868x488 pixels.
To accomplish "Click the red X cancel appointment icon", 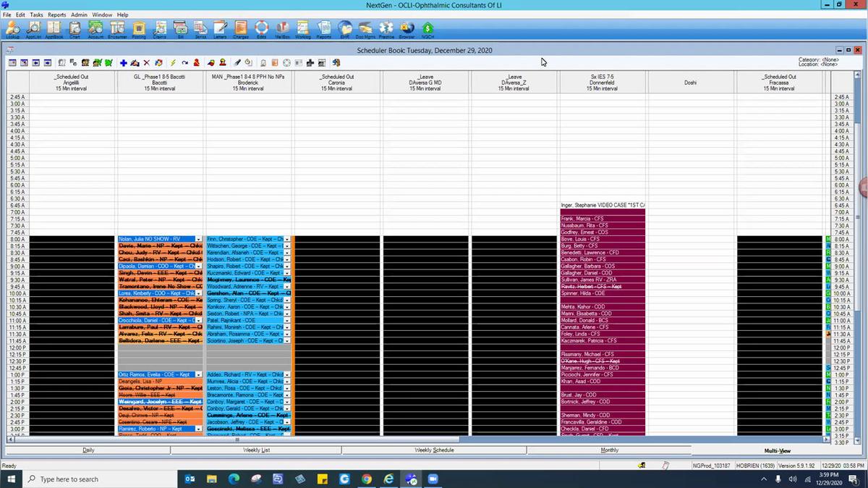I will tap(146, 63).
